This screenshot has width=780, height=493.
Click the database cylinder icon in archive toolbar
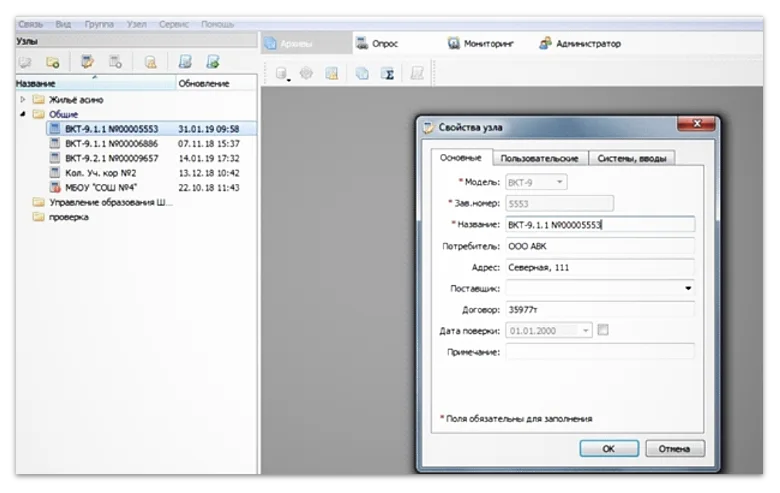coord(281,73)
